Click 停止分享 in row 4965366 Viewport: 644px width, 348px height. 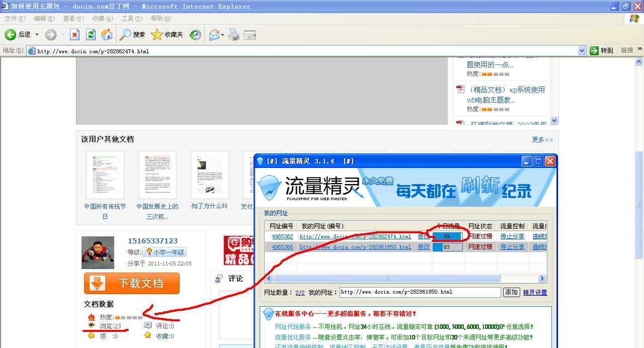512,247
